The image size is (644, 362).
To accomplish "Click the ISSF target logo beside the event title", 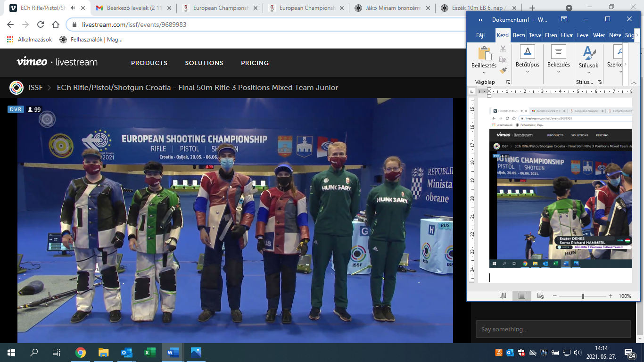I will [x=17, y=88].
